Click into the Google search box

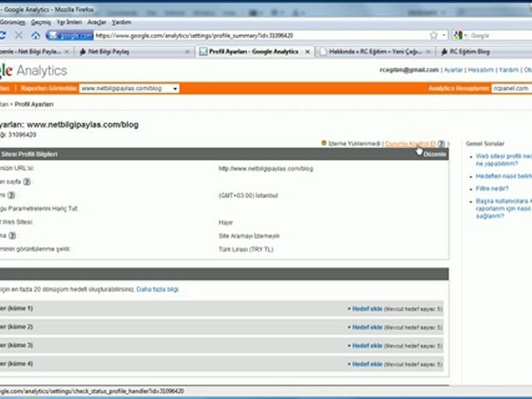500,35
